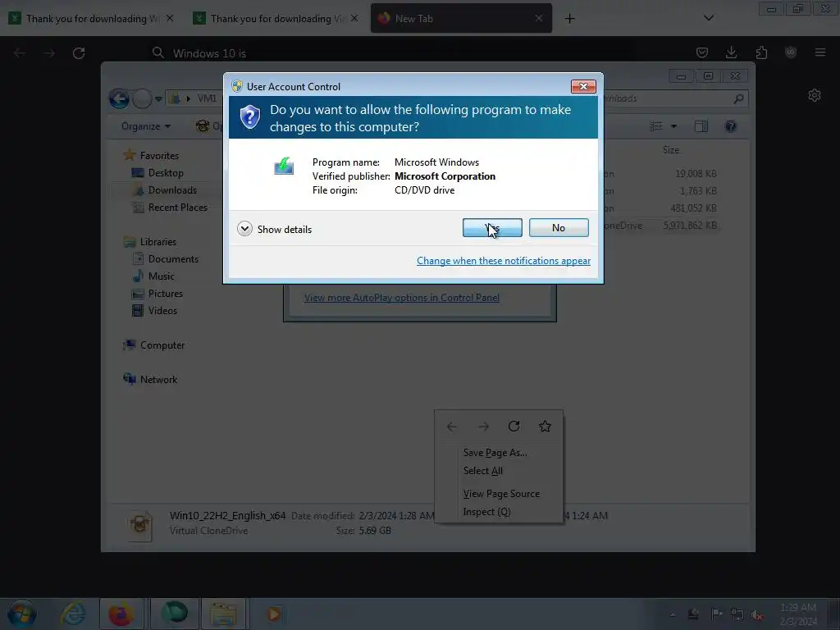The height and width of the screenshot is (630, 840).
Task: Open New Tab settings gear
Action: 815,95
